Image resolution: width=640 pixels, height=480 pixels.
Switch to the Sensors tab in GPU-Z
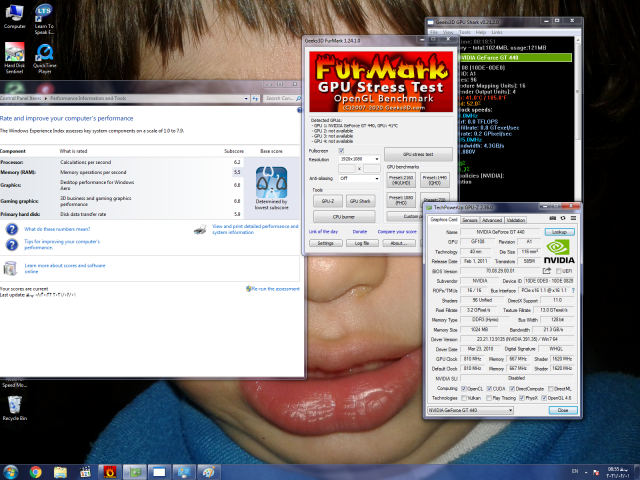pyautogui.click(x=470, y=220)
